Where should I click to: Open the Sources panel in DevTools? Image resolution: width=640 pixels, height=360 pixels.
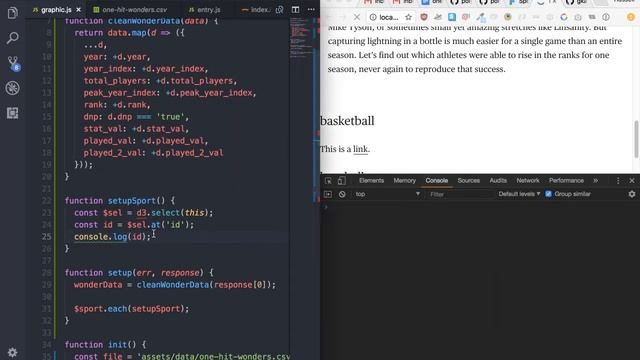pos(469,180)
